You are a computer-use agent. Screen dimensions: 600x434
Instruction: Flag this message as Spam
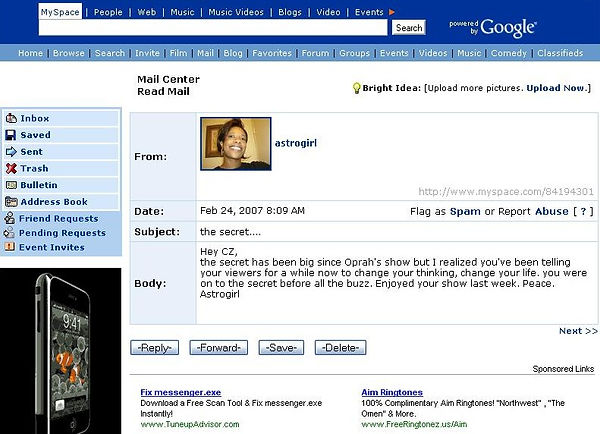(x=465, y=211)
